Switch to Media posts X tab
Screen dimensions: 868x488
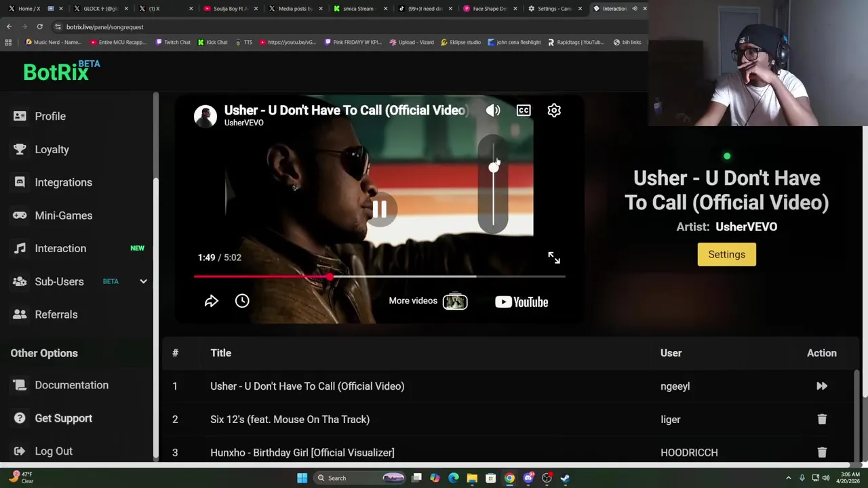[294, 8]
